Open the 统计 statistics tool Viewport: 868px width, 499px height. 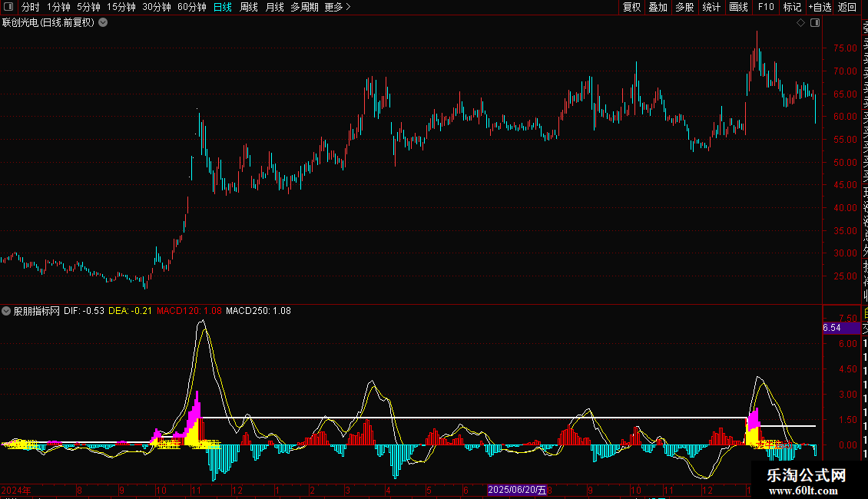point(711,7)
